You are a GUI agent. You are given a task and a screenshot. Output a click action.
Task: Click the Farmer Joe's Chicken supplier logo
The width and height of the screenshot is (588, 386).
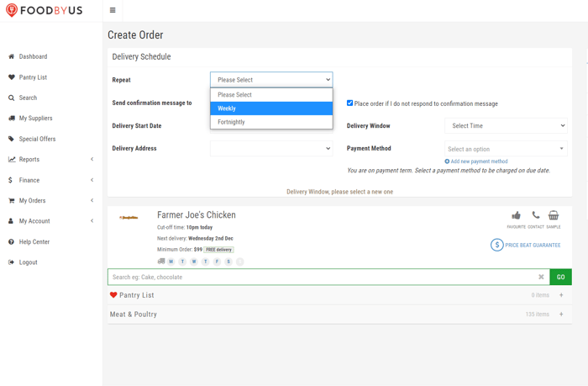pyautogui.click(x=129, y=218)
